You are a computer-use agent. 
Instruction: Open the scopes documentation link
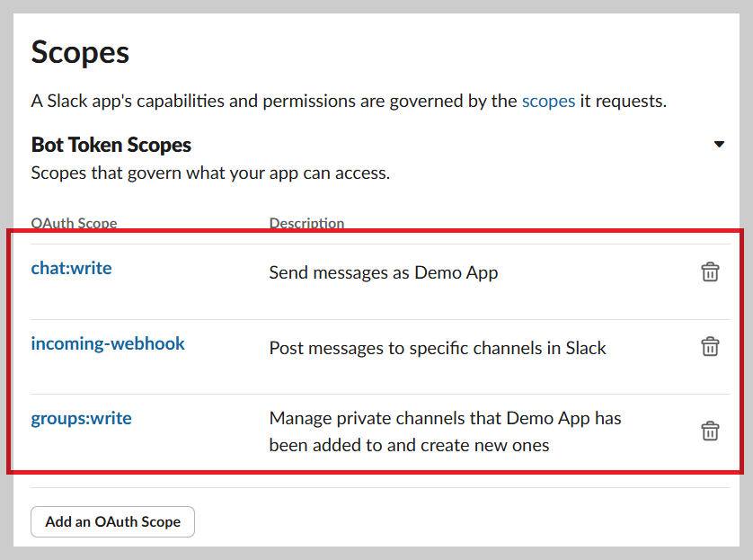[x=548, y=101]
